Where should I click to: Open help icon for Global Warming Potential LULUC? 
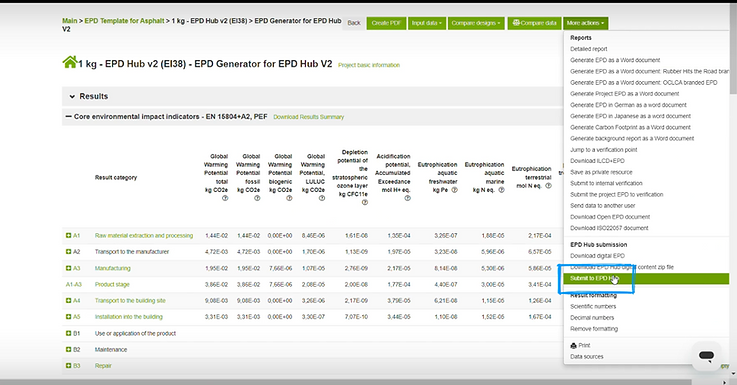pos(322,198)
